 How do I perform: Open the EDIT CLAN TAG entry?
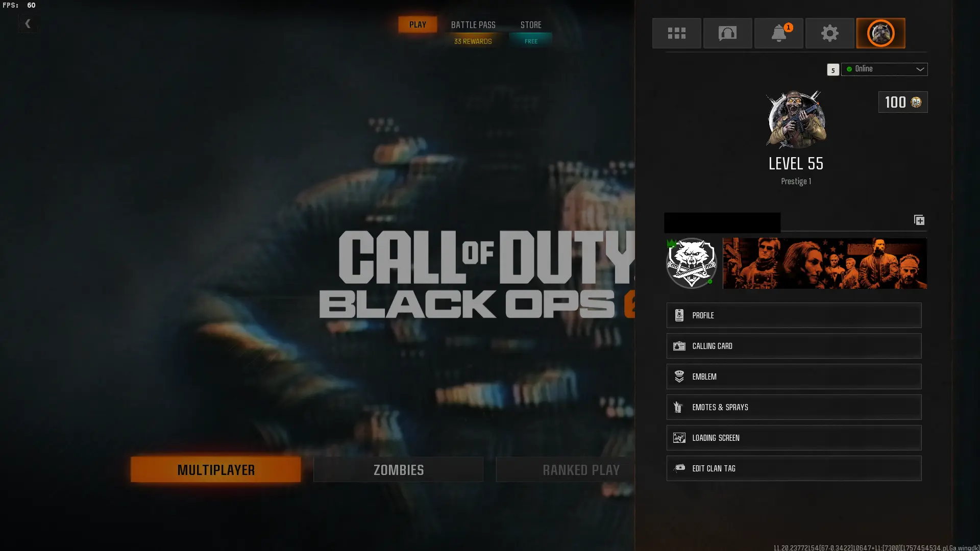tap(794, 468)
